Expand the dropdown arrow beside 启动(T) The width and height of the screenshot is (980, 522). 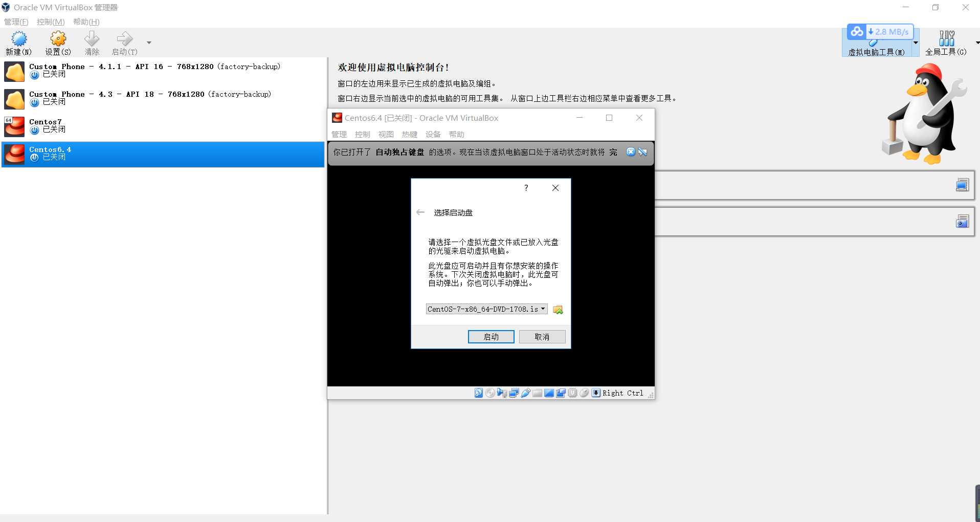(149, 43)
